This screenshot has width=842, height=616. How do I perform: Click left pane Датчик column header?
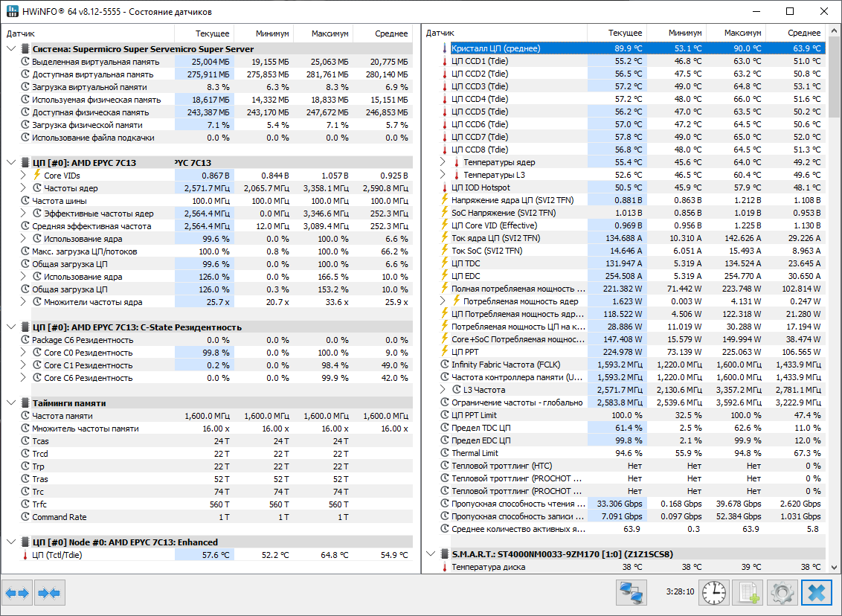(x=88, y=33)
